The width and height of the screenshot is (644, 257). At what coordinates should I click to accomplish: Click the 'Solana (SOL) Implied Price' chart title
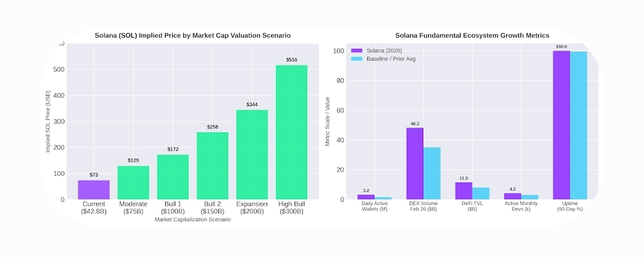193,35
